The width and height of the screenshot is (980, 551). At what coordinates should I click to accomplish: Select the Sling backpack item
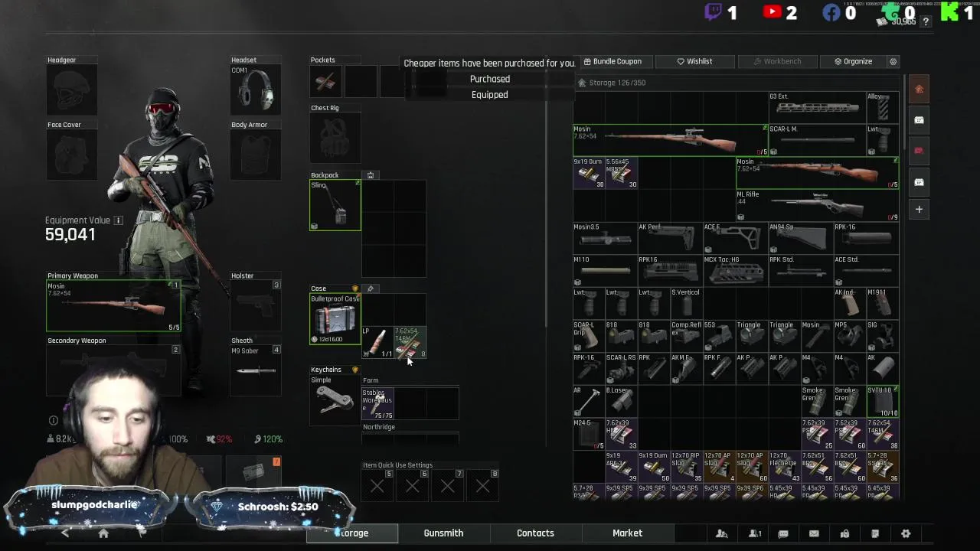335,205
